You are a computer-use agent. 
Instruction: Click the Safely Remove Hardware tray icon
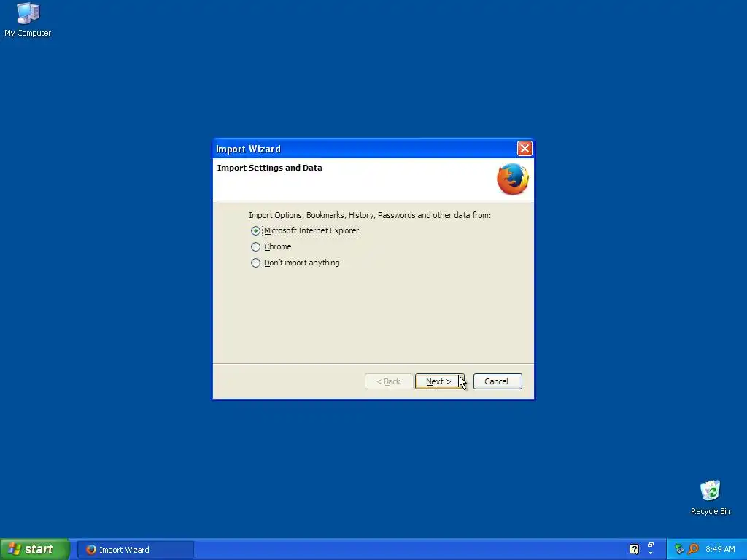click(679, 549)
